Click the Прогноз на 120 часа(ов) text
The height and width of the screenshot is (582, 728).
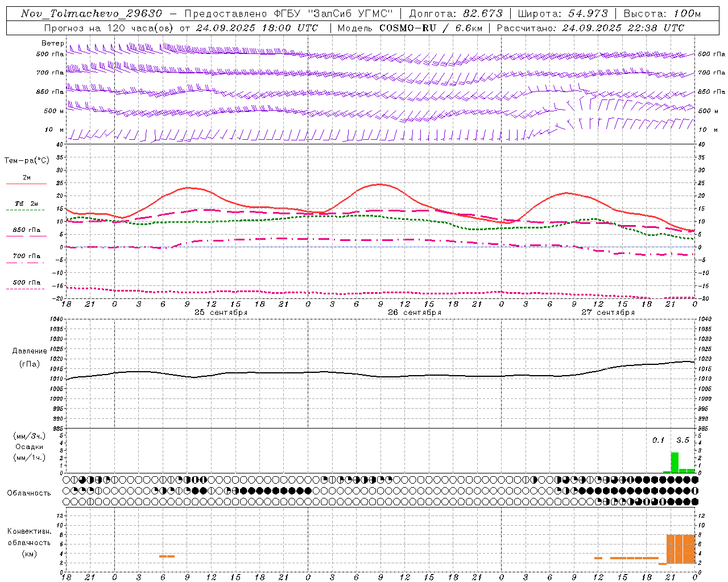coord(109,28)
